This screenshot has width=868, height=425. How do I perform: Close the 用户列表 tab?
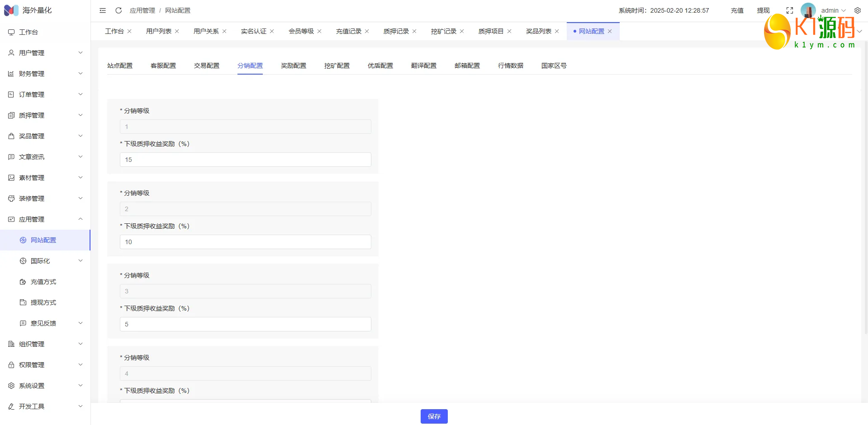tap(177, 31)
